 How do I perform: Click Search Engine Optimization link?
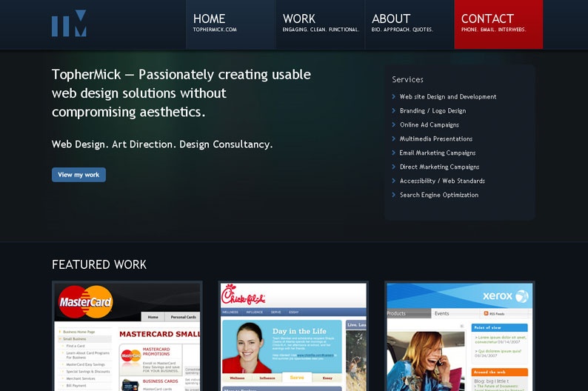(438, 195)
